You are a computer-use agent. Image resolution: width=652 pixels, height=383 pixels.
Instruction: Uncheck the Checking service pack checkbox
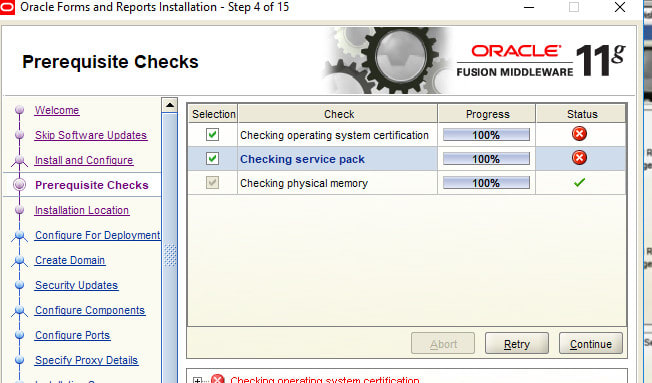[212, 158]
